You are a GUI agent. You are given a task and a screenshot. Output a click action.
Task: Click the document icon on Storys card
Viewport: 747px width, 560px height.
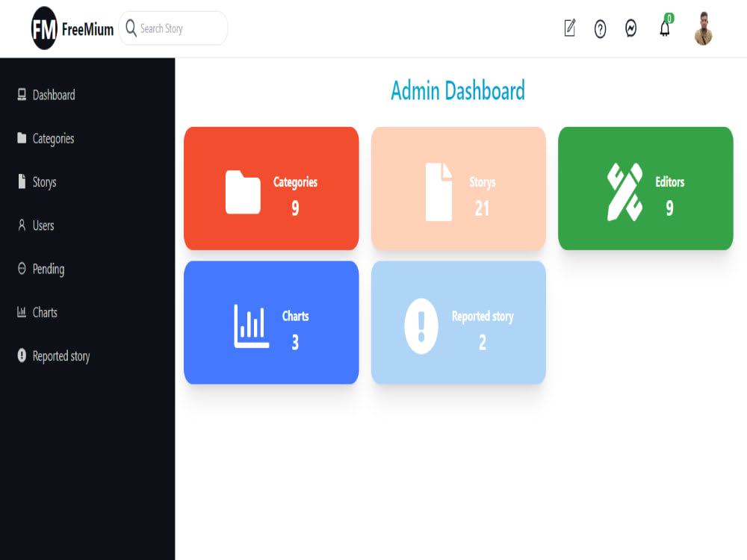[438, 192]
